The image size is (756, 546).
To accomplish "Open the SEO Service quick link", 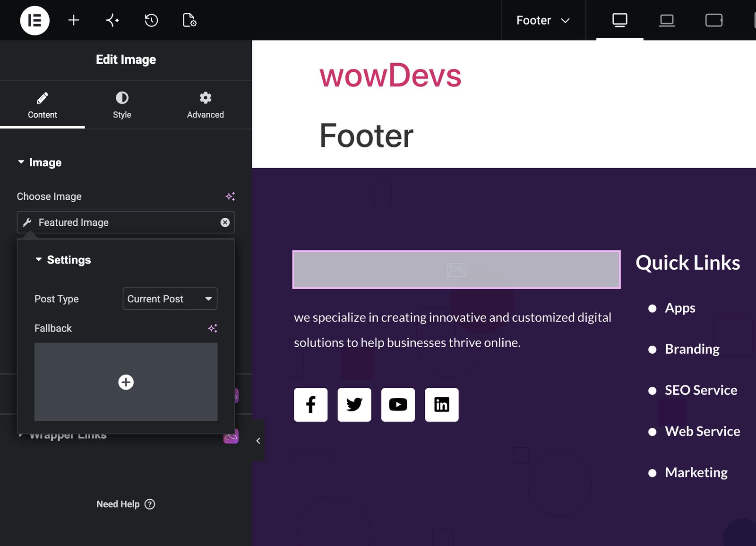I will point(701,390).
